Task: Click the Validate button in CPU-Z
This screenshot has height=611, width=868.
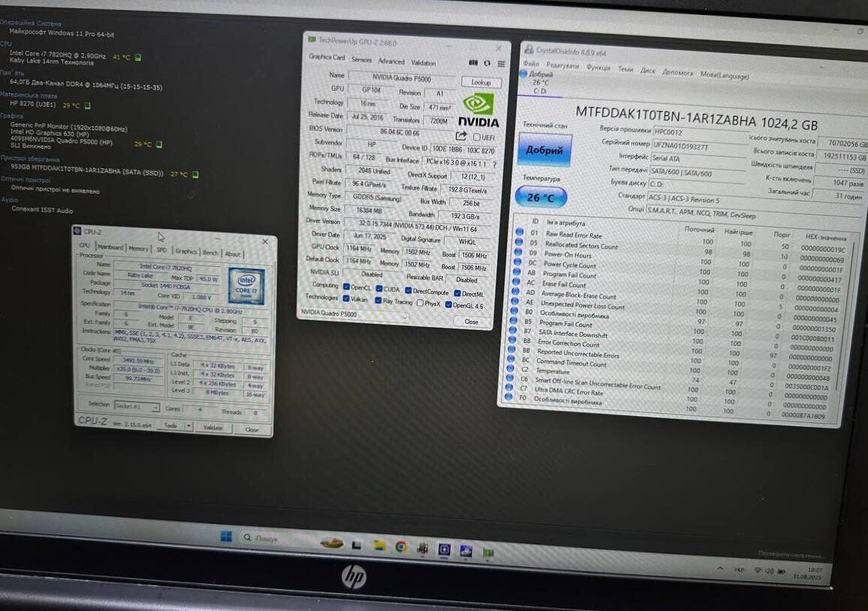Action: pyautogui.click(x=213, y=428)
